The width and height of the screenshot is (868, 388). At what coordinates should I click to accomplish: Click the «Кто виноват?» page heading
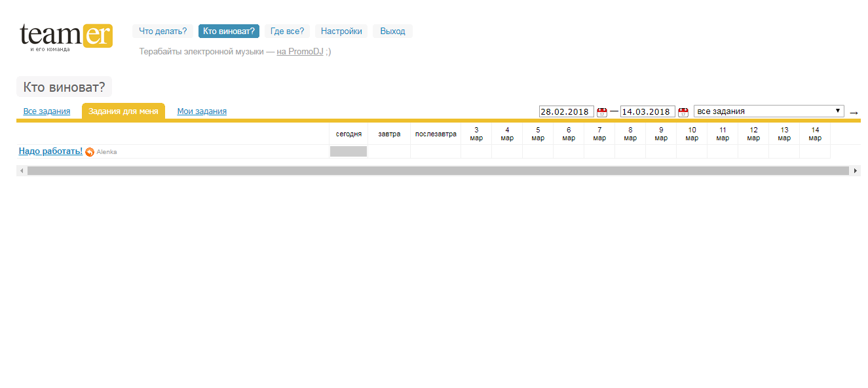[64, 87]
